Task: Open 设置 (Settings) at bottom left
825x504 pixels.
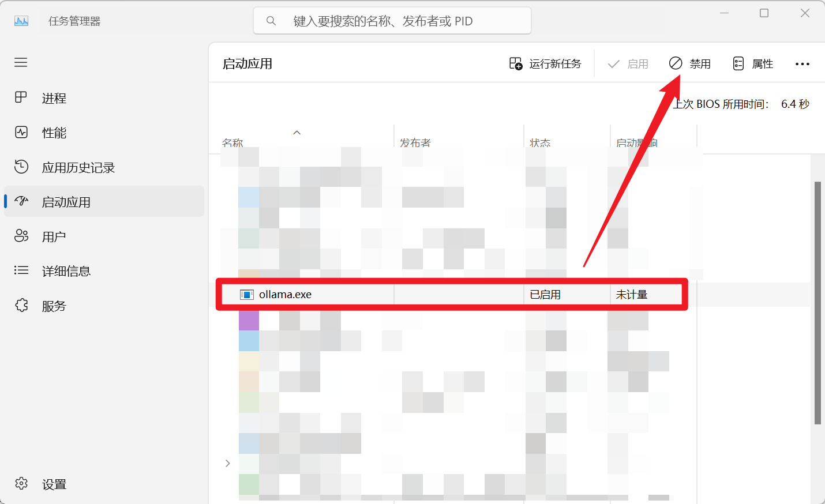Action: [54, 484]
